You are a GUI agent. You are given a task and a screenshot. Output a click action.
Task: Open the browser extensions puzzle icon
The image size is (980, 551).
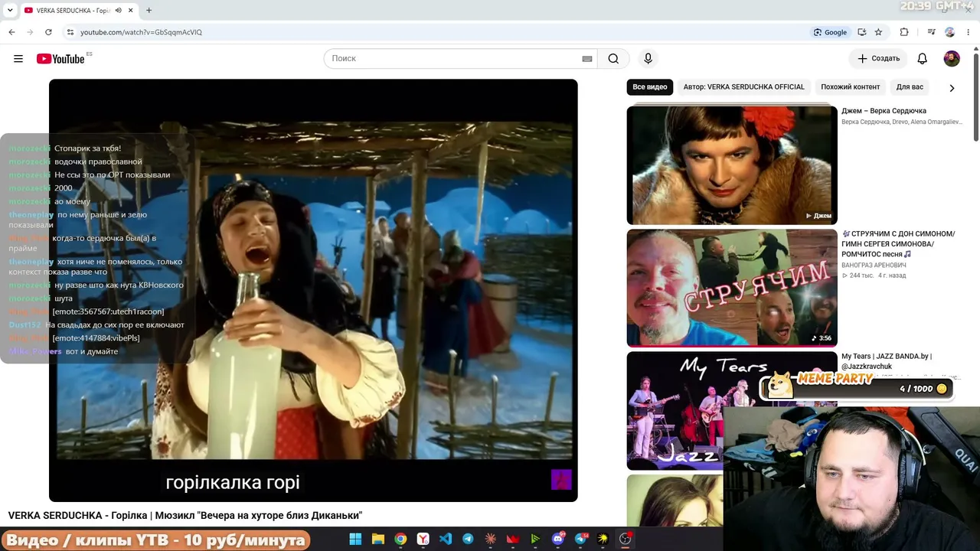pyautogui.click(x=904, y=32)
